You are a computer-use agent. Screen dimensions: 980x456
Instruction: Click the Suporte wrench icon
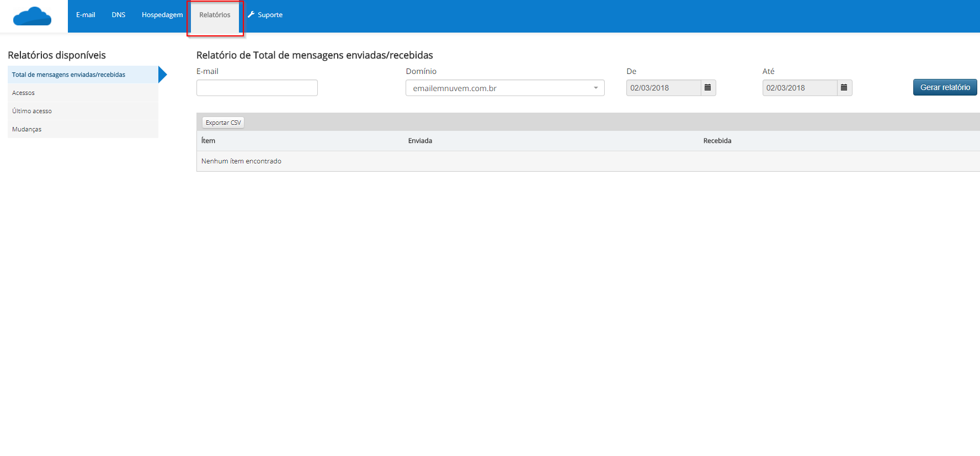tap(251, 15)
